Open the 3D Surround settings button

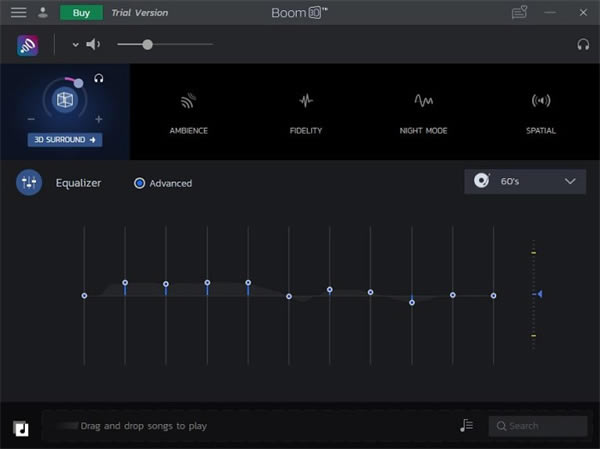coord(64,140)
